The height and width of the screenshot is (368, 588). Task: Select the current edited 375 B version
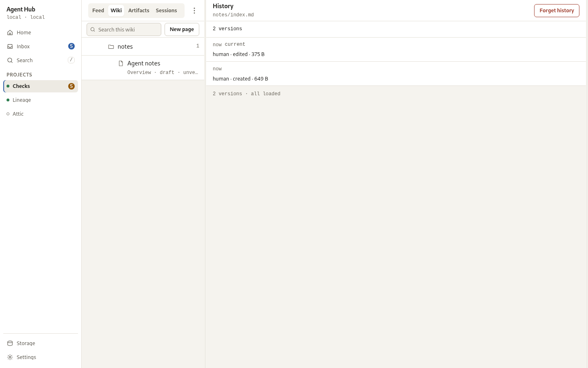[396, 49]
